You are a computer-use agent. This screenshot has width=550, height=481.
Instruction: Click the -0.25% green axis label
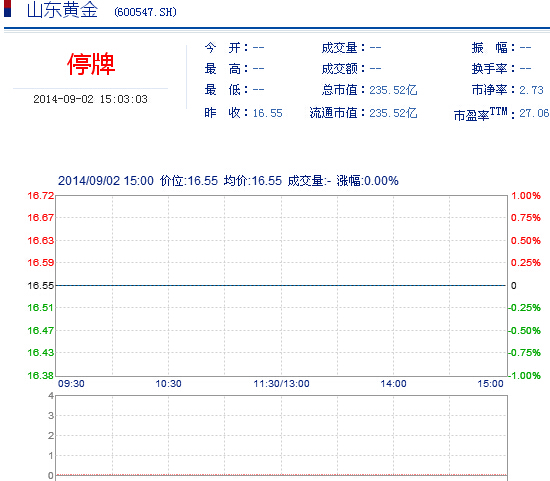[525, 308]
